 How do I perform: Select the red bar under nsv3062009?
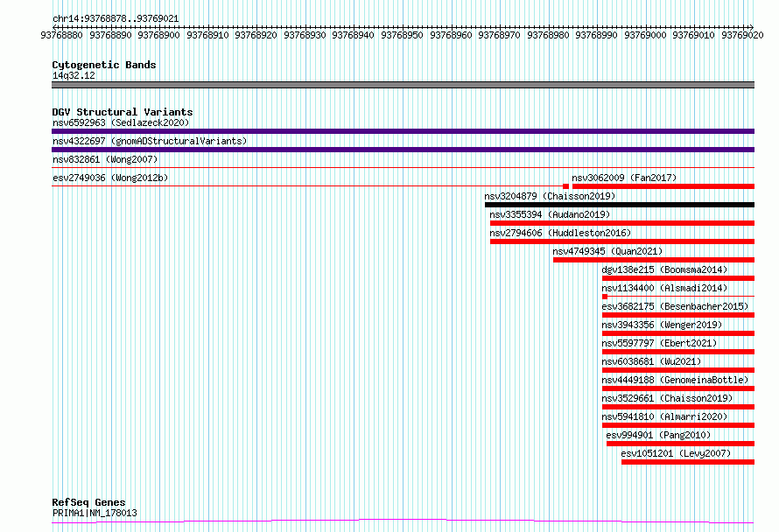(x=663, y=186)
